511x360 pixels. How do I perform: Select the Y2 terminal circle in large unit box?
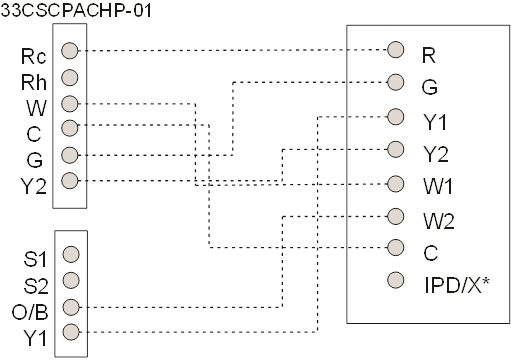click(x=396, y=149)
